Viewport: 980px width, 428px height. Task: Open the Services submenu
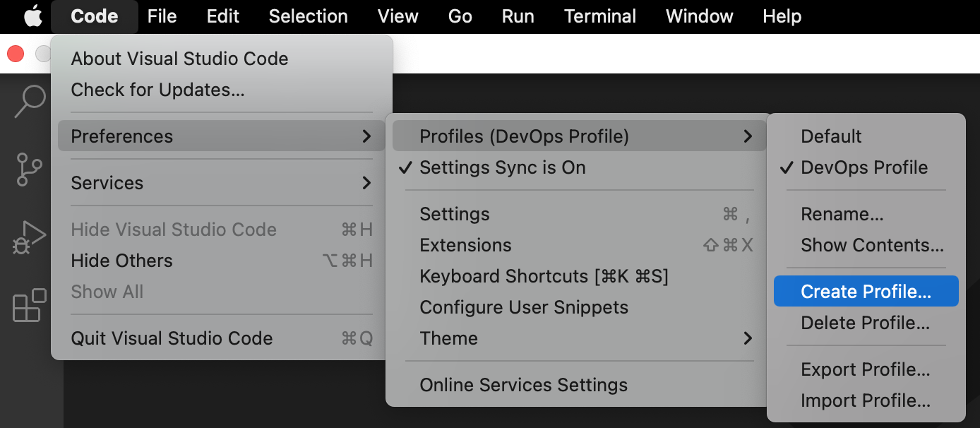(x=107, y=182)
